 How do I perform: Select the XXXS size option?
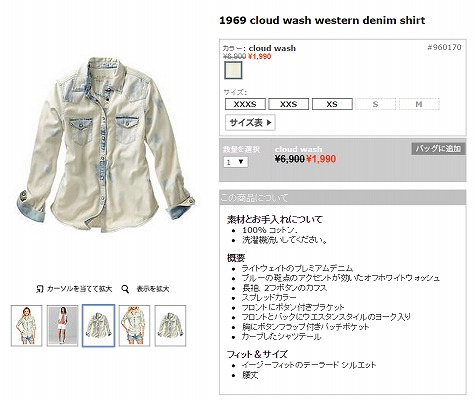[x=245, y=104]
